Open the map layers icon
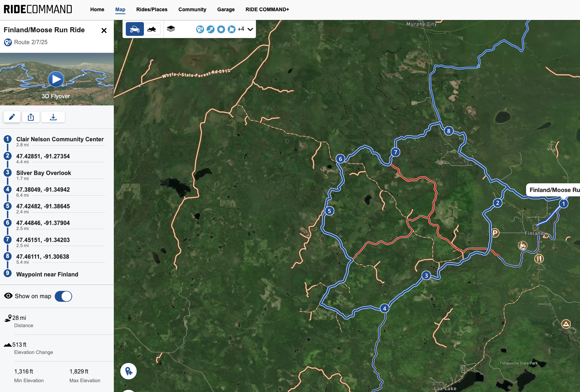This screenshot has height=392, width=580. (x=171, y=29)
